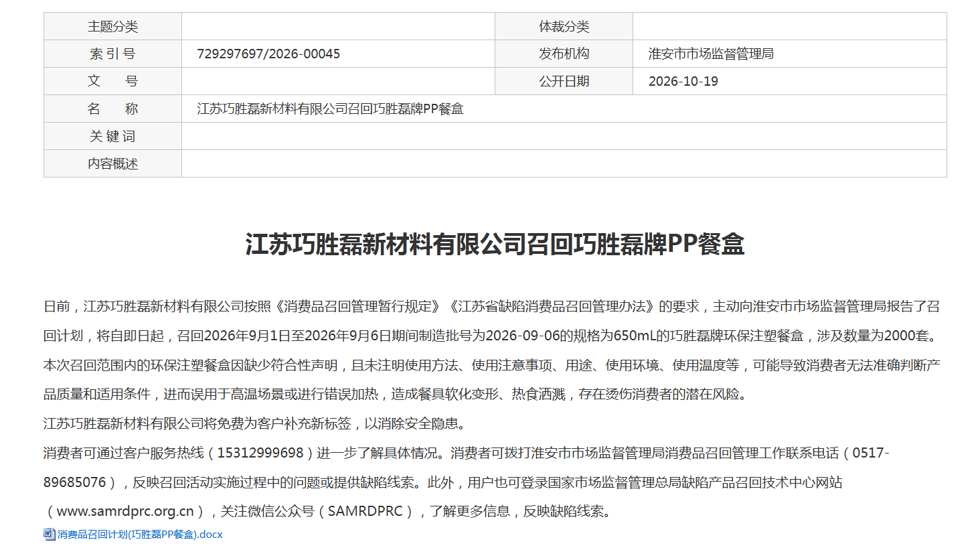Click the text 《江苏省缺陷消费品召回管理办法》

552,306
